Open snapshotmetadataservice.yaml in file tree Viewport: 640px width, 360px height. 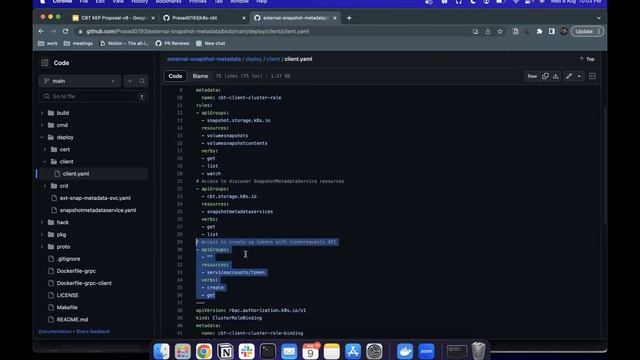click(98, 210)
